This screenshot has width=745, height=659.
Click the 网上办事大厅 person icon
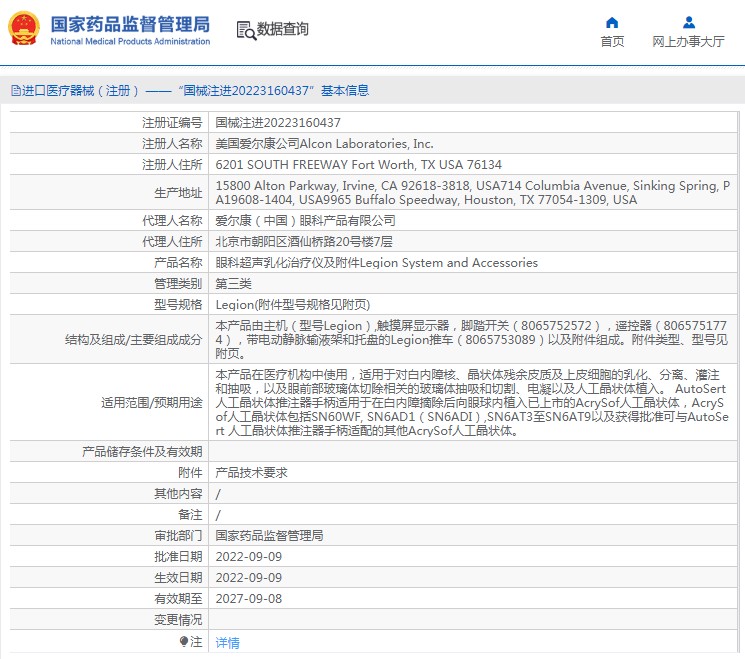click(688, 22)
